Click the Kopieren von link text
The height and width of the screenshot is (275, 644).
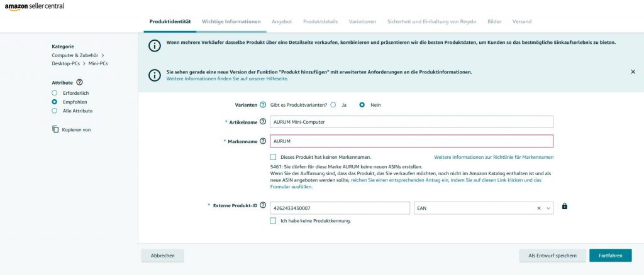click(x=76, y=129)
